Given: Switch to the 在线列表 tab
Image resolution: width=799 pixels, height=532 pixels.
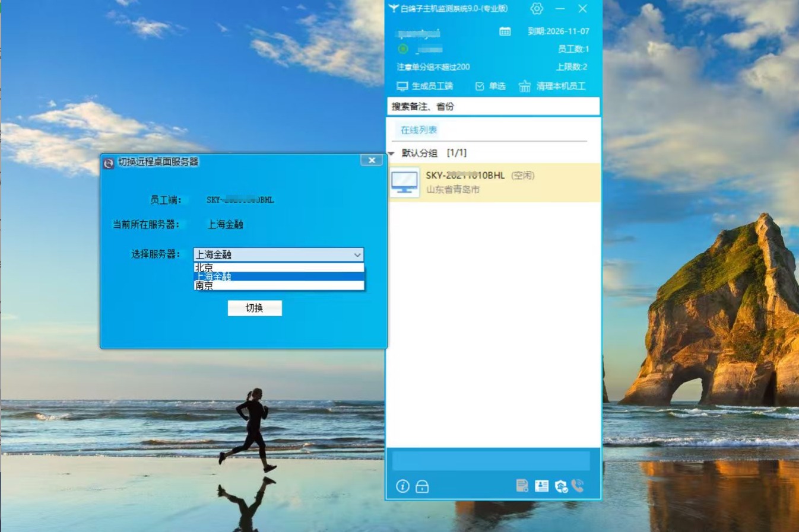Looking at the screenshot, I should (x=418, y=130).
